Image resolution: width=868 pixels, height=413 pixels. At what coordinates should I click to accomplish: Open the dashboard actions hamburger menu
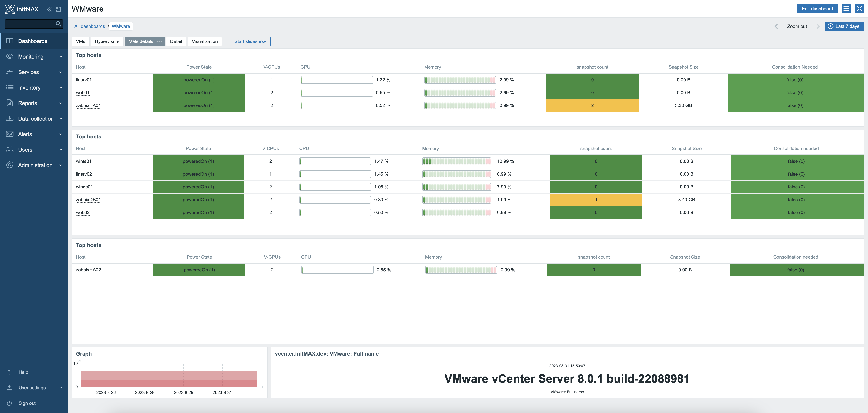click(x=846, y=9)
